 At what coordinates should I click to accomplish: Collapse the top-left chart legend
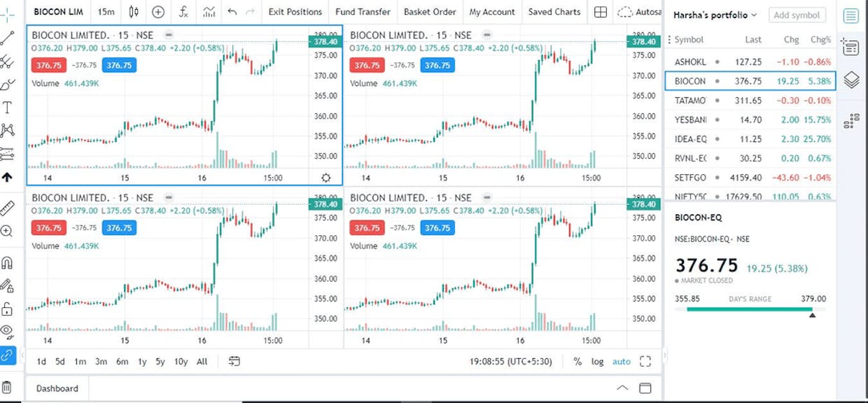point(168,35)
